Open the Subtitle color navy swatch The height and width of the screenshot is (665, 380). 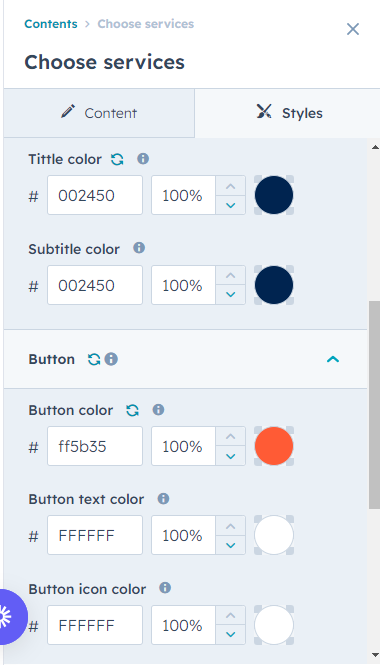[x=274, y=285]
